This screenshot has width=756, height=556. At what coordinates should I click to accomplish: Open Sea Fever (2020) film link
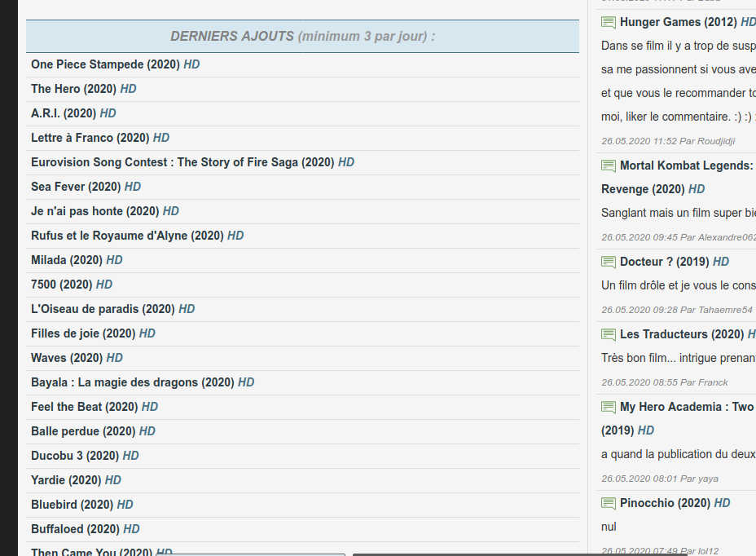coord(86,187)
